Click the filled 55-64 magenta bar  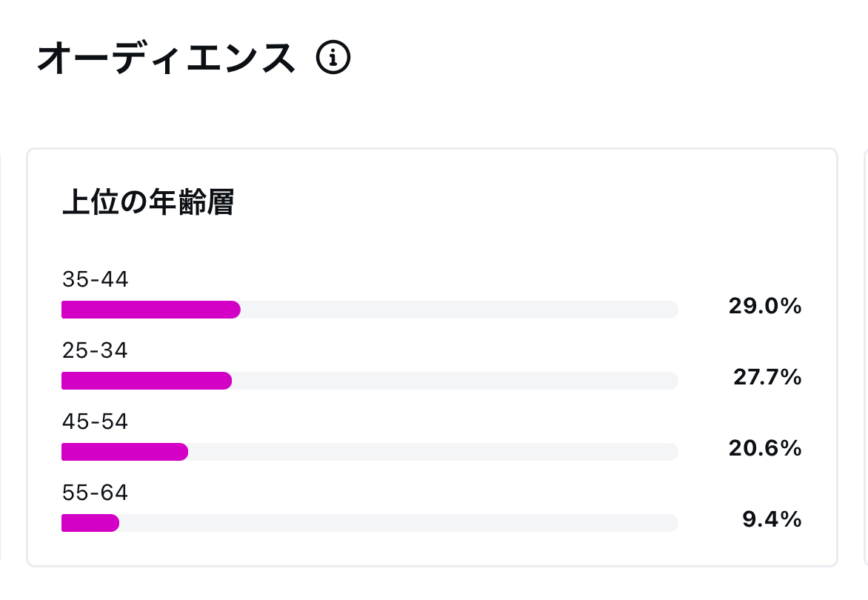[x=90, y=523]
